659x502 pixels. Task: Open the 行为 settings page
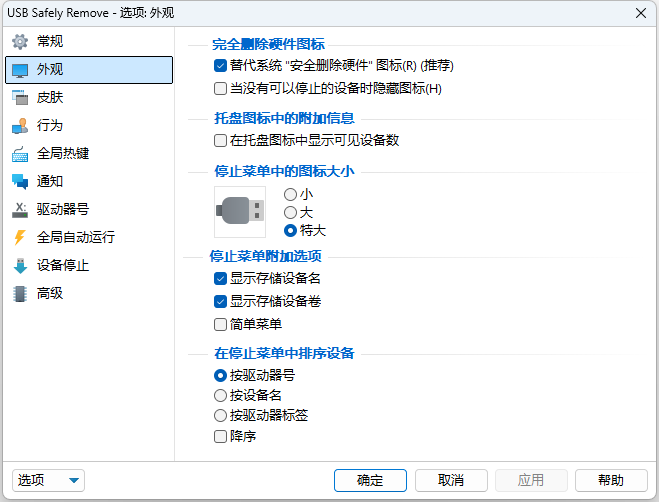tap(89, 126)
